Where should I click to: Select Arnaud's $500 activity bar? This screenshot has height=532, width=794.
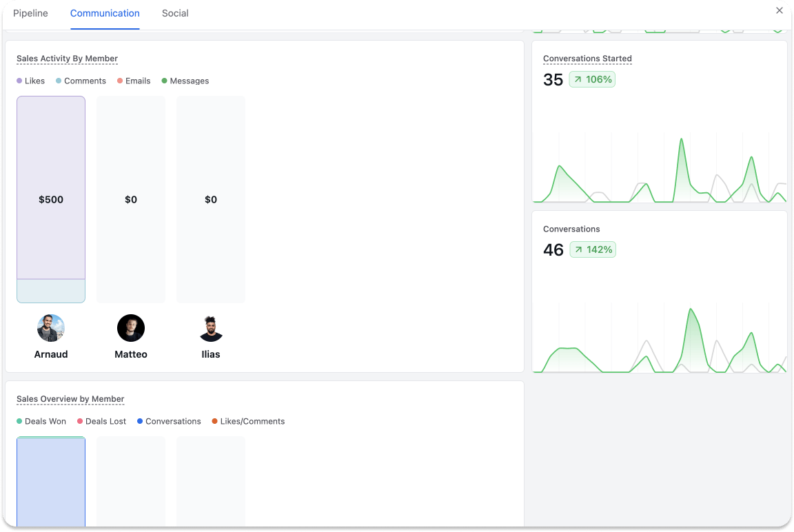[51, 199]
